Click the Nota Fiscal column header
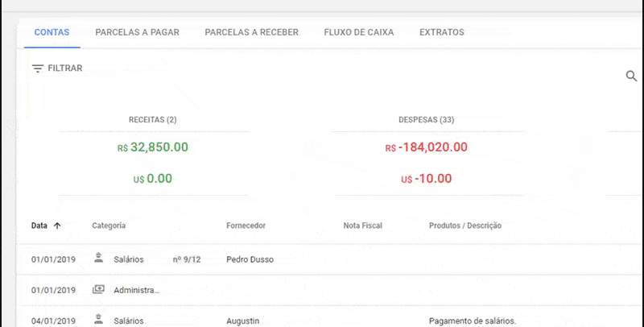This screenshot has width=644, height=327. [362, 226]
